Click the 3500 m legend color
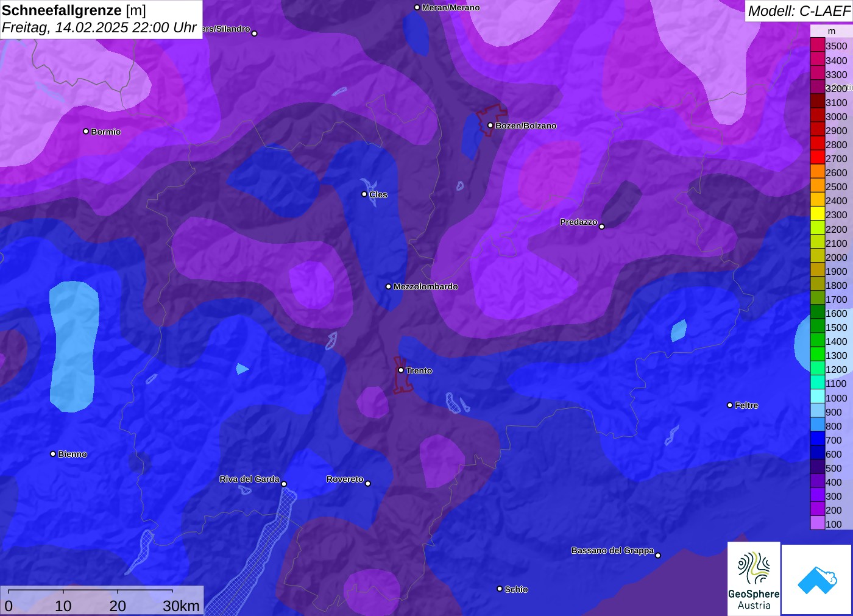The image size is (853, 616). coord(817,45)
